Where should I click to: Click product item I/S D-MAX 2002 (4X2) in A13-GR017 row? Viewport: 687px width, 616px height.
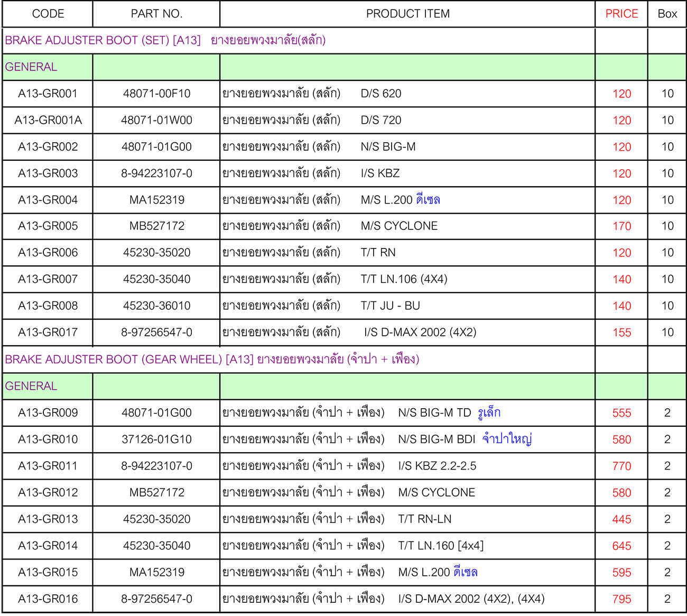click(420, 332)
